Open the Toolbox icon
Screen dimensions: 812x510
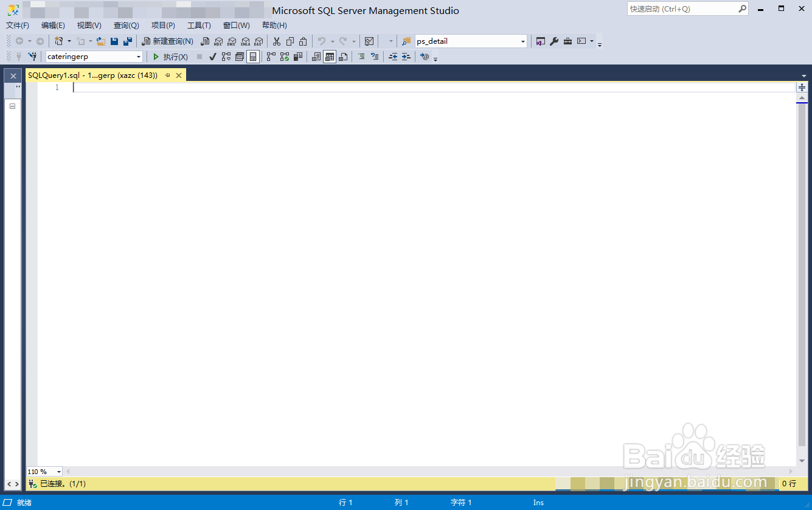click(567, 41)
